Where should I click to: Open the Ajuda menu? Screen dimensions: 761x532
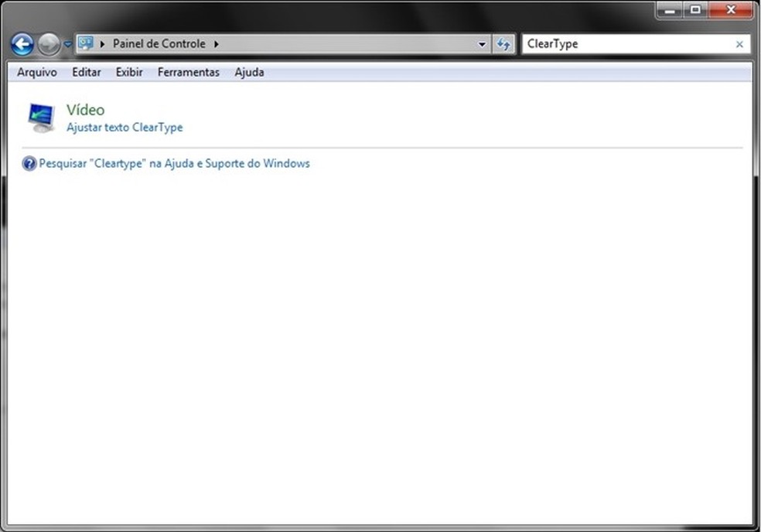point(250,73)
